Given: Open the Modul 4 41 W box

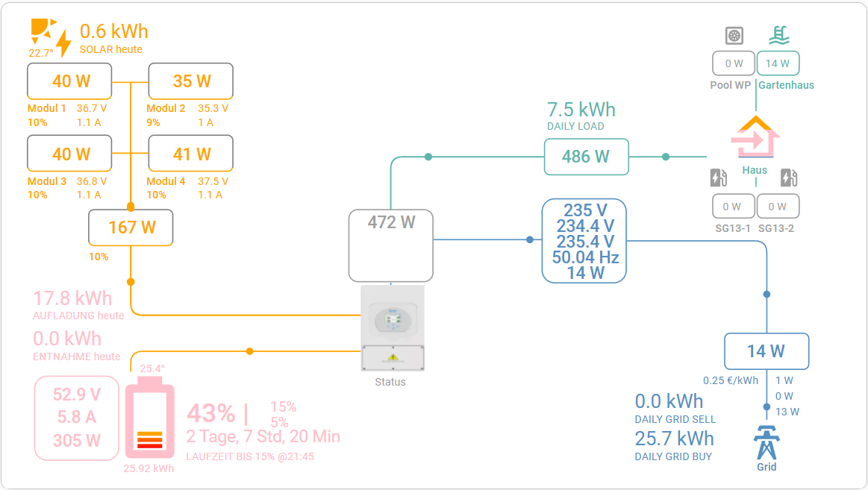Looking at the screenshot, I should pyautogui.click(x=191, y=154).
